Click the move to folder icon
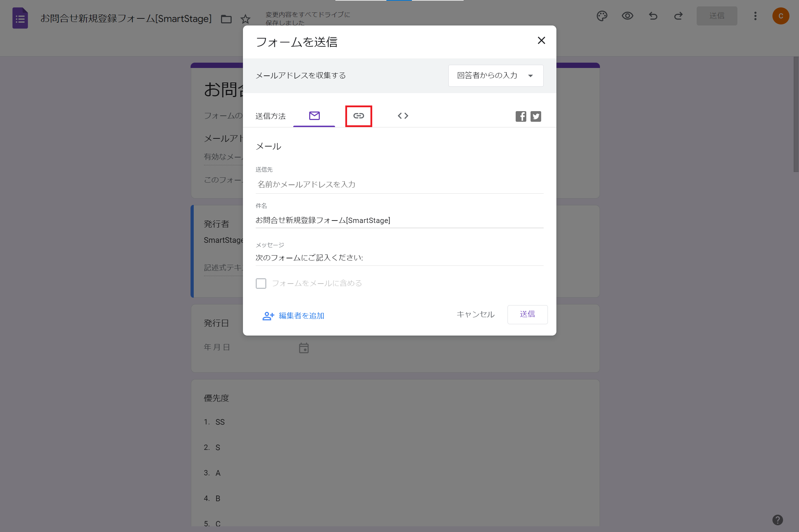799x532 pixels. coord(226,19)
